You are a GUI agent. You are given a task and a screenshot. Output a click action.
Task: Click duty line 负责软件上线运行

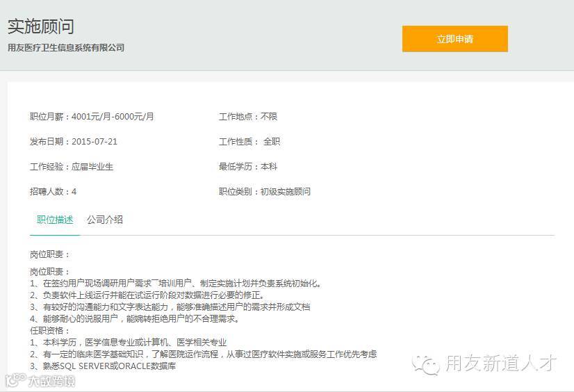[147, 295]
